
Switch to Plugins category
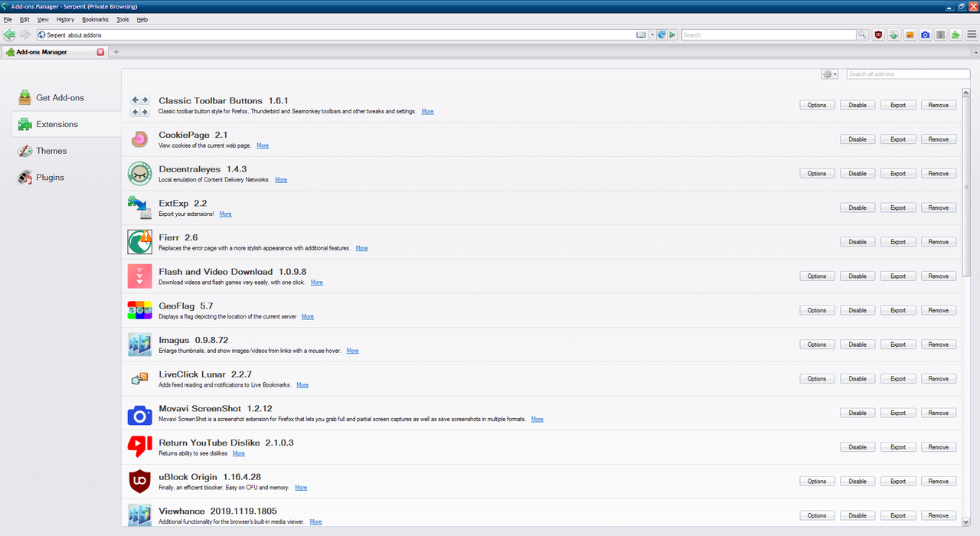click(66, 177)
